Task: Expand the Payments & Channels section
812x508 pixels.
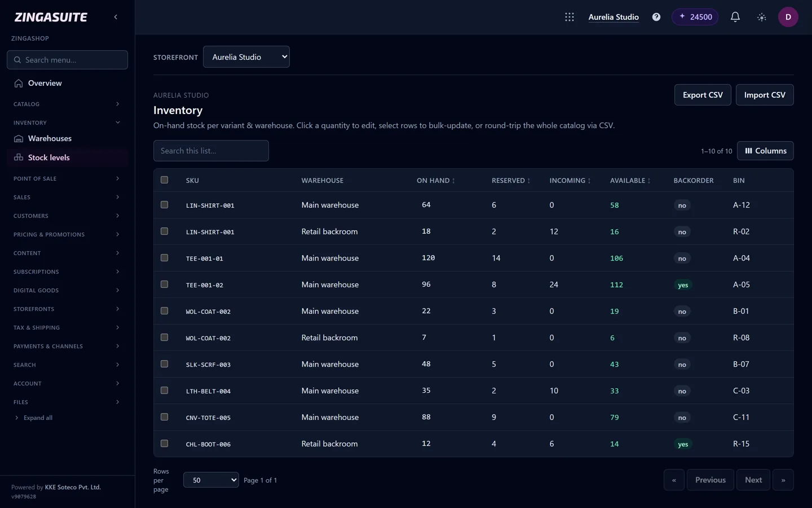Action: point(67,346)
